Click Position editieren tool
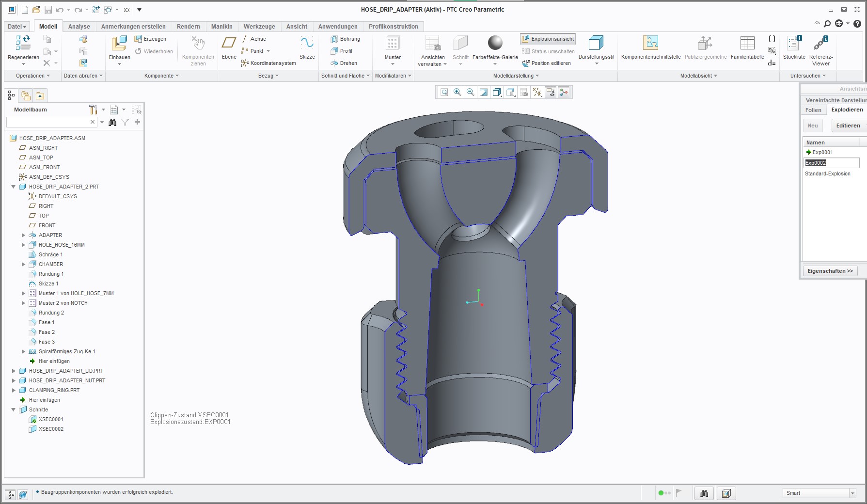 [x=546, y=63]
